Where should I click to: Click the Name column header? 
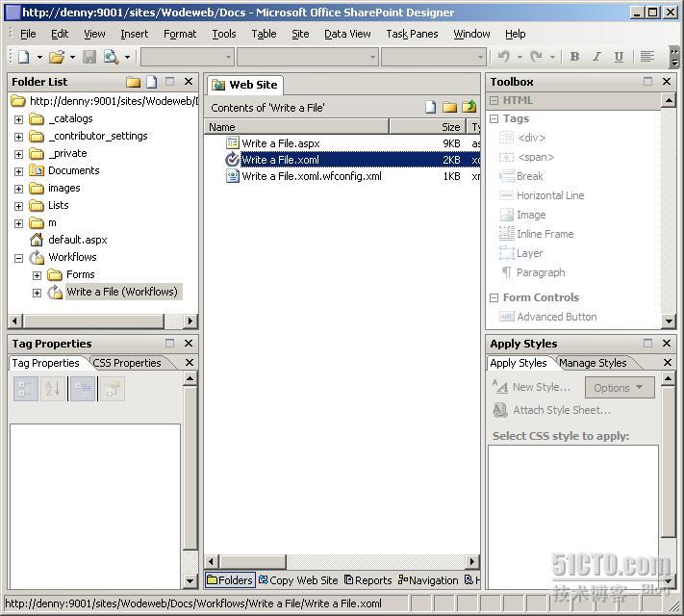[296, 127]
